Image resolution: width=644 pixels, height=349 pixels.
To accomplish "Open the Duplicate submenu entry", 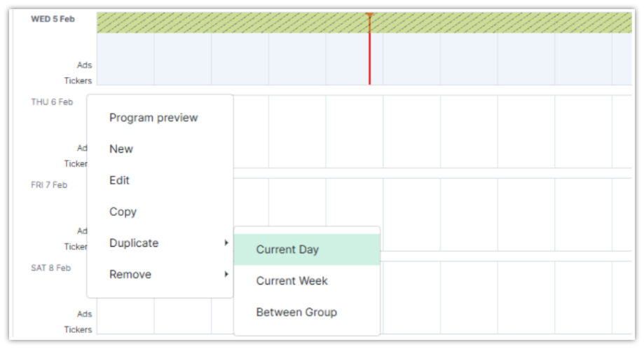I will (134, 243).
